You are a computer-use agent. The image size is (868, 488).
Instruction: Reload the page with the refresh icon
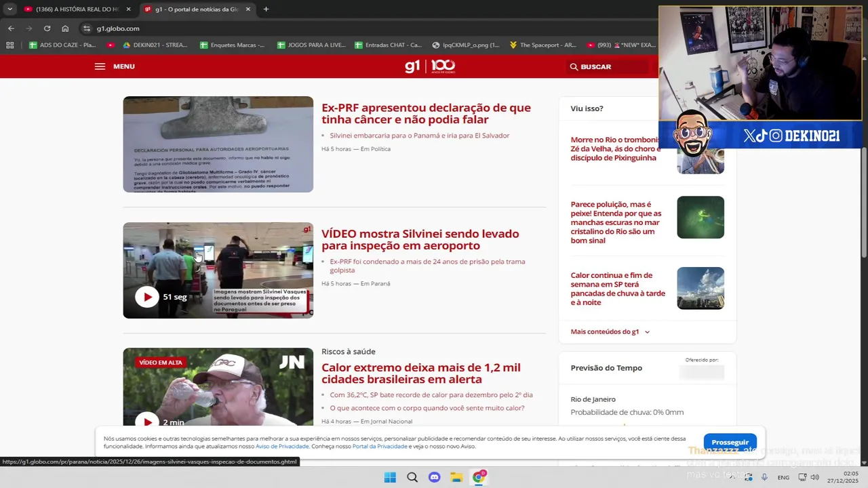pos(47,28)
